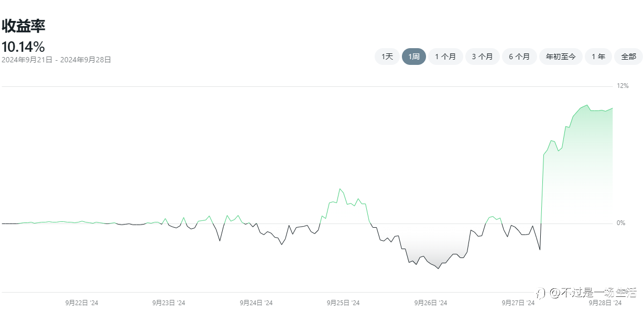Click the 9月23日 '24 axis label
The width and height of the screenshot is (644, 313).
point(169,303)
